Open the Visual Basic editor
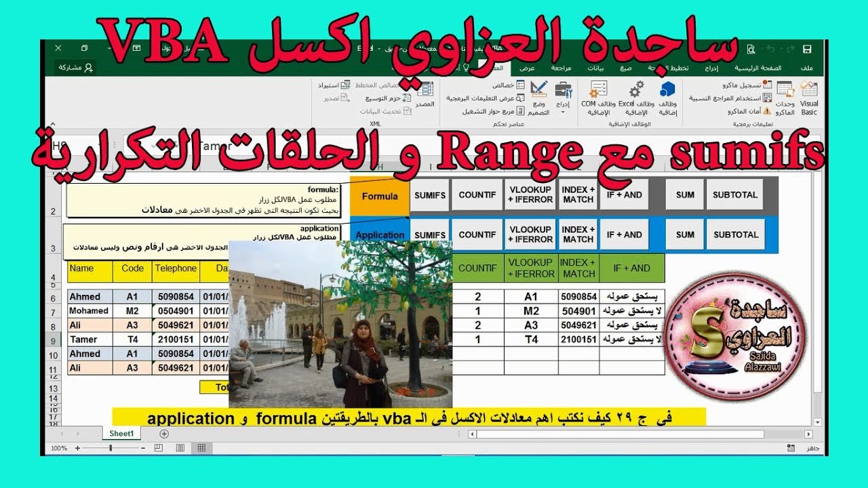 click(x=809, y=99)
